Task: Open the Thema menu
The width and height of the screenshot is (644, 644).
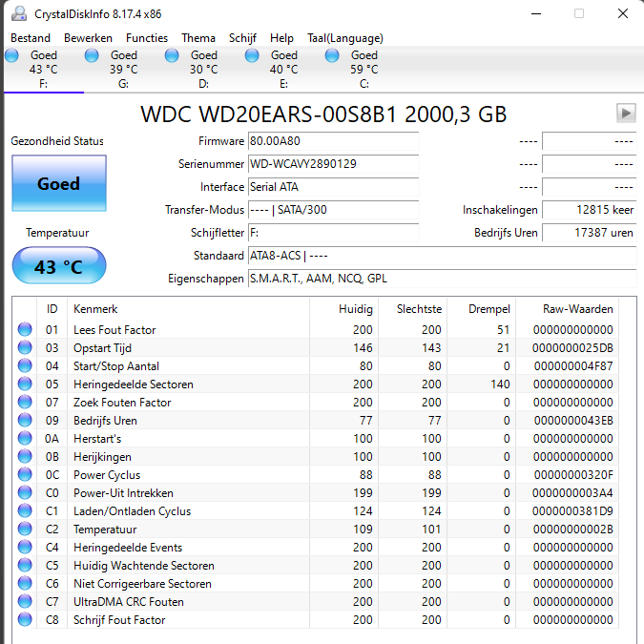Action: tap(198, 38)
